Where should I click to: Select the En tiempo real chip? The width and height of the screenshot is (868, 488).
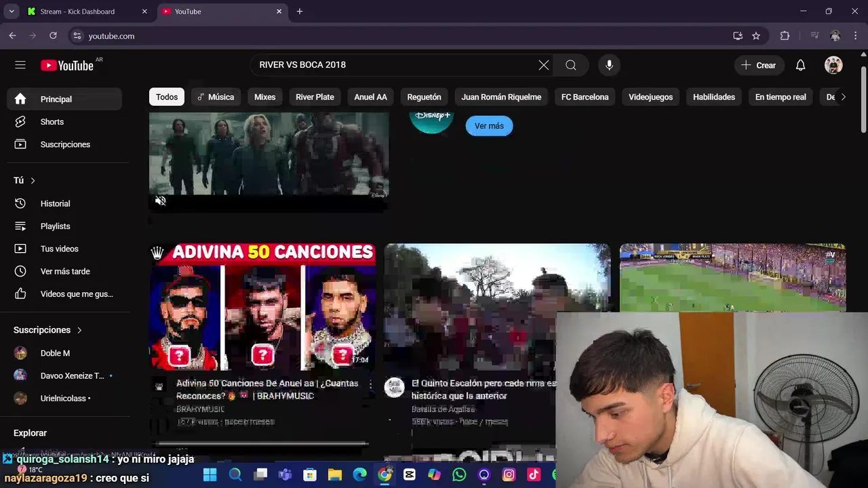coord(781,97)
